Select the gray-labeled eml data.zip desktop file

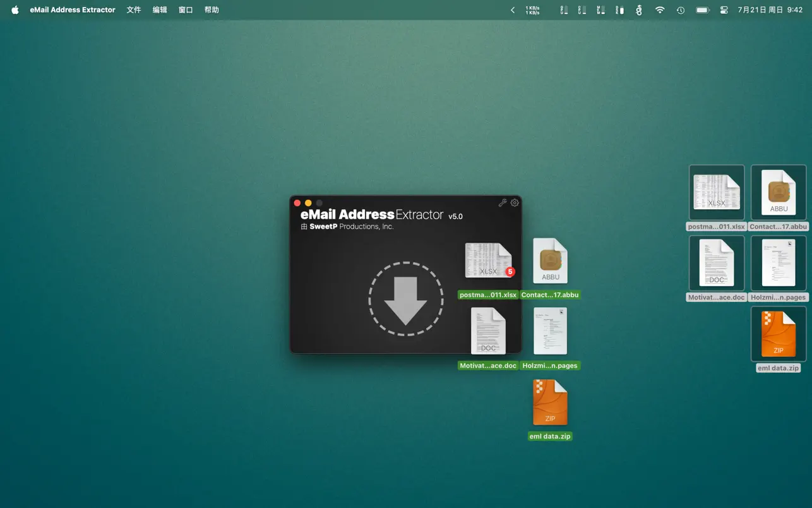pos(778,335)
